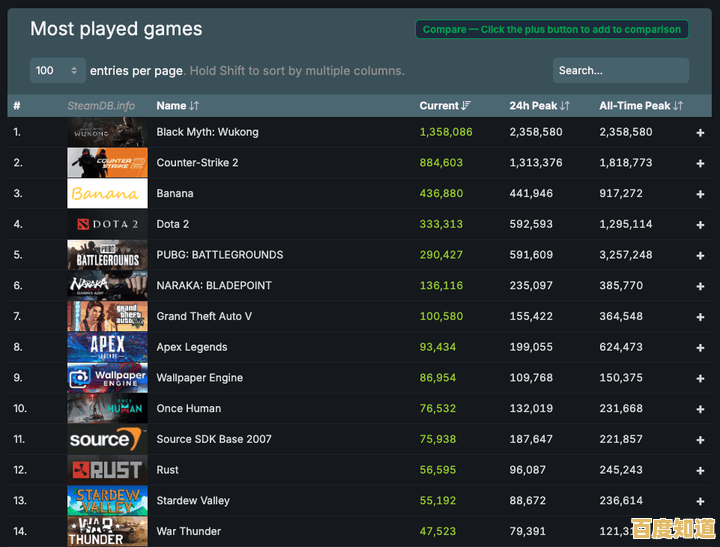Sort by the # rank column header

click(x=17, y=106)
